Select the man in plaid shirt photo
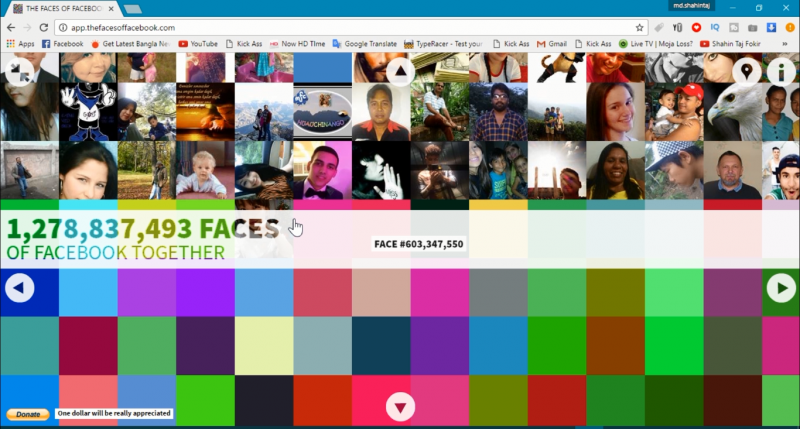The height and width of the screenshot is (429, 800). pos(498,112)
